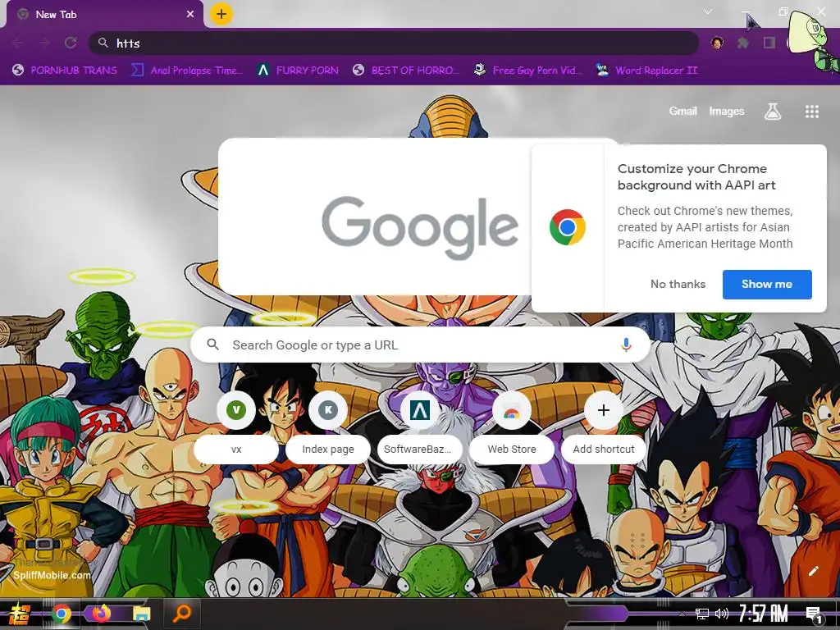Expand the hidden system tray icons

point(682,614)
